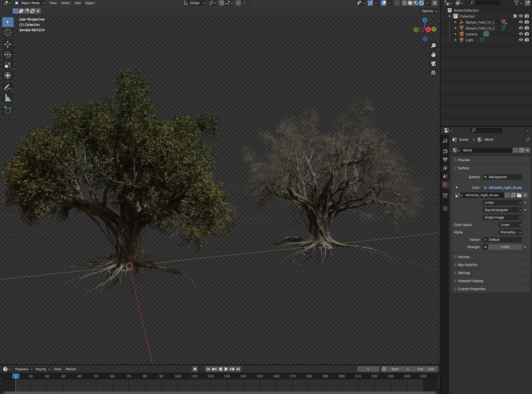The height and width of the screenshot is (394, 532).
Task: Adjust the Strength value slider
Action: (505, 247)
